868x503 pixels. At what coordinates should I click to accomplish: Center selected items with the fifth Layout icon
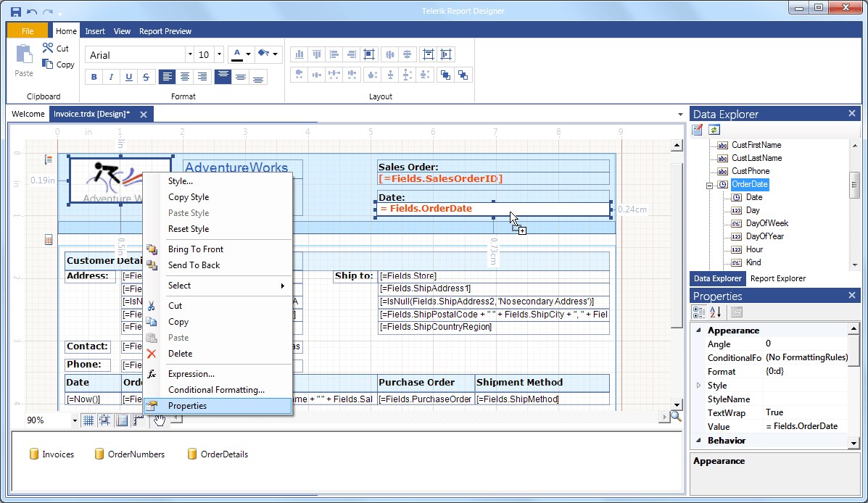369,54
